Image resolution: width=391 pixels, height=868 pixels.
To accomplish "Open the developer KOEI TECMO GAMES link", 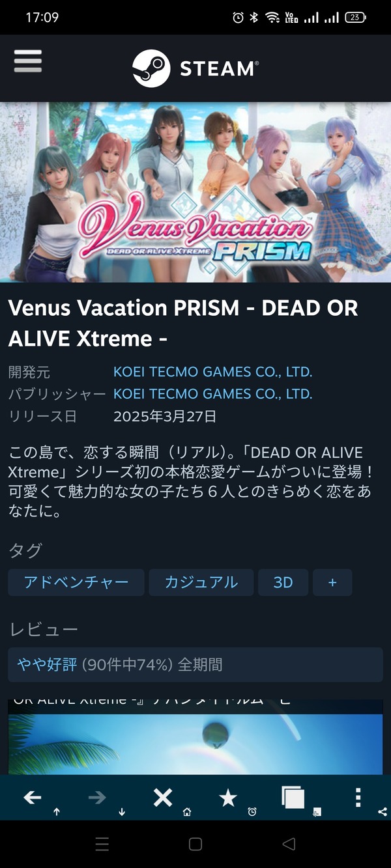I will (x=213, y=372).
